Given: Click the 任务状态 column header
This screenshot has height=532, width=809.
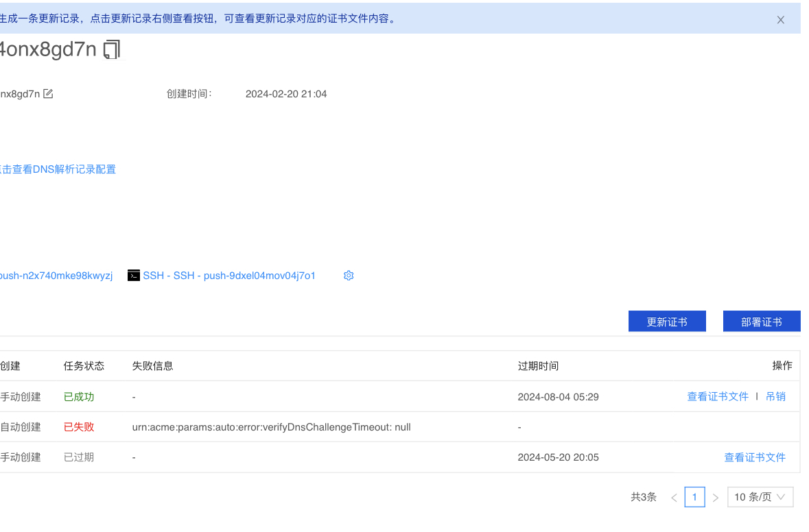Looking at the screenshot, I should point(84,366).
